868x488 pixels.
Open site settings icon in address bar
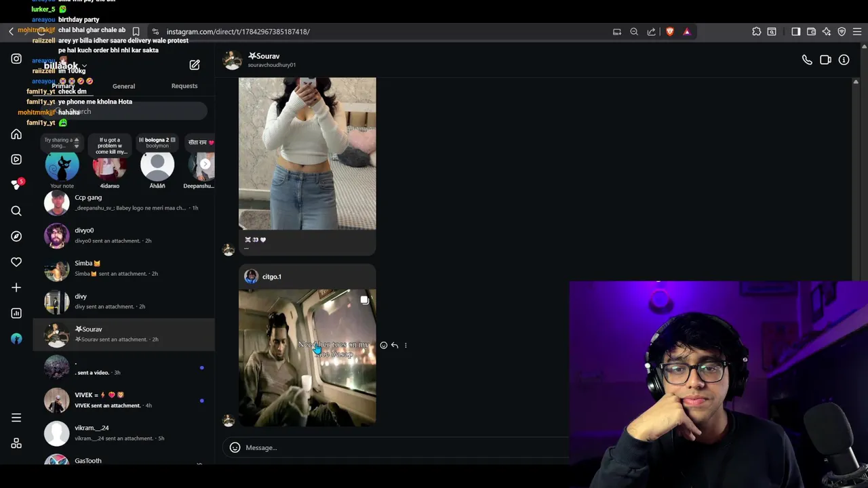[155, 32]
